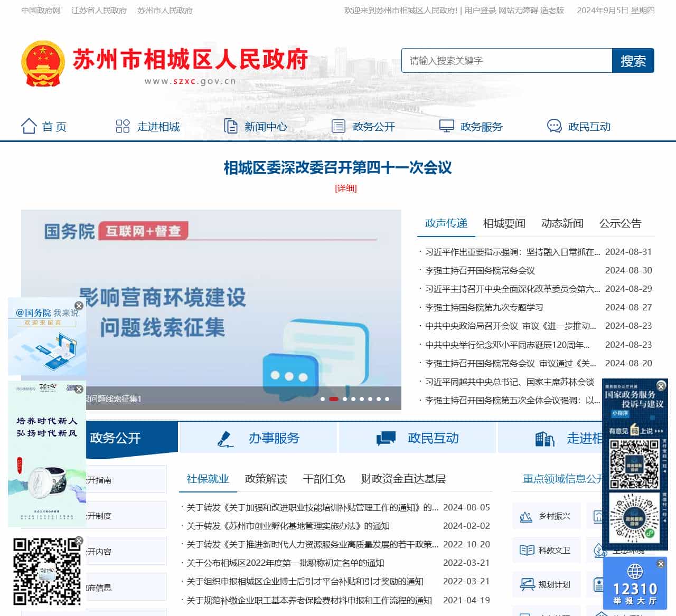
Task: Select the 政策解读 tab
Action: click(x=266, y=479)
